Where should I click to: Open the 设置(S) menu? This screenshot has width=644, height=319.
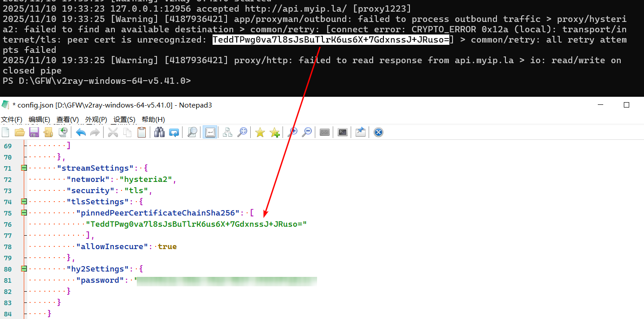coord(124,120)
